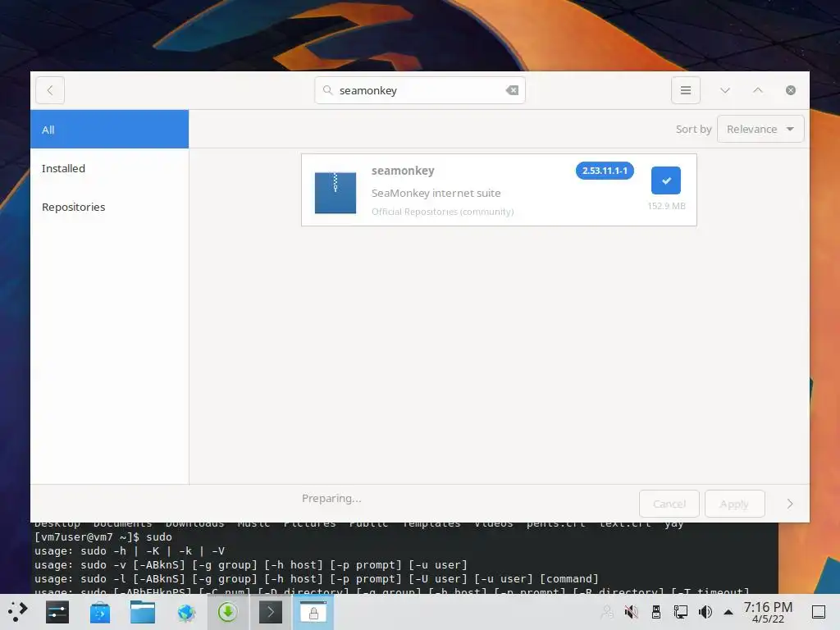Open removable devices tray icon
The height and width of the screenshot is (630, 840).
[655, 612]
